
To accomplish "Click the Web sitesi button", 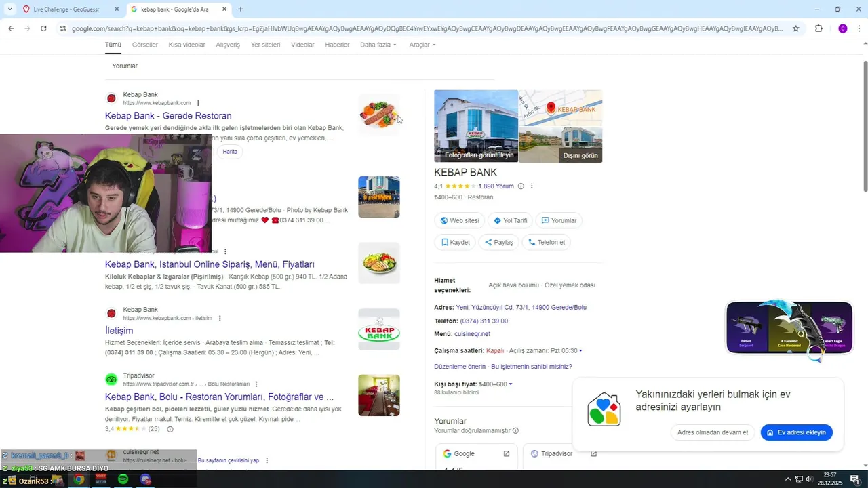I will [x=460, y=220].
